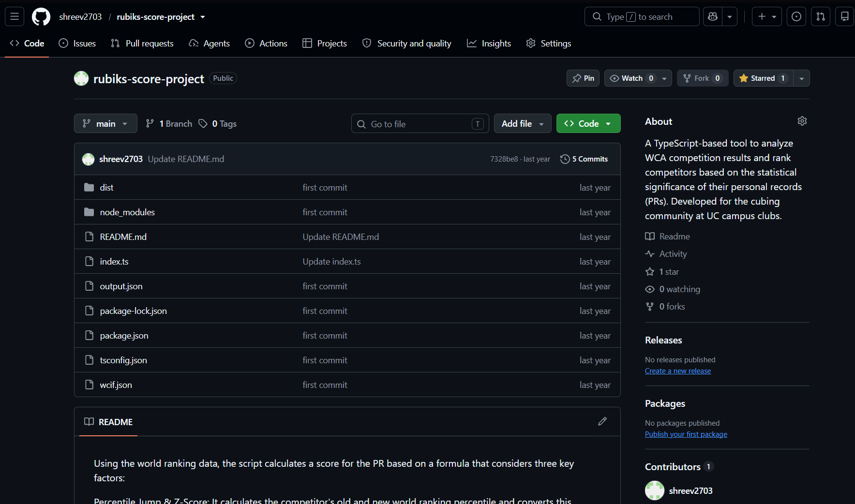Viewport: 855px width, 504px height.
Task: Go to the GitHub homepage logo
Action: (41, 16)
